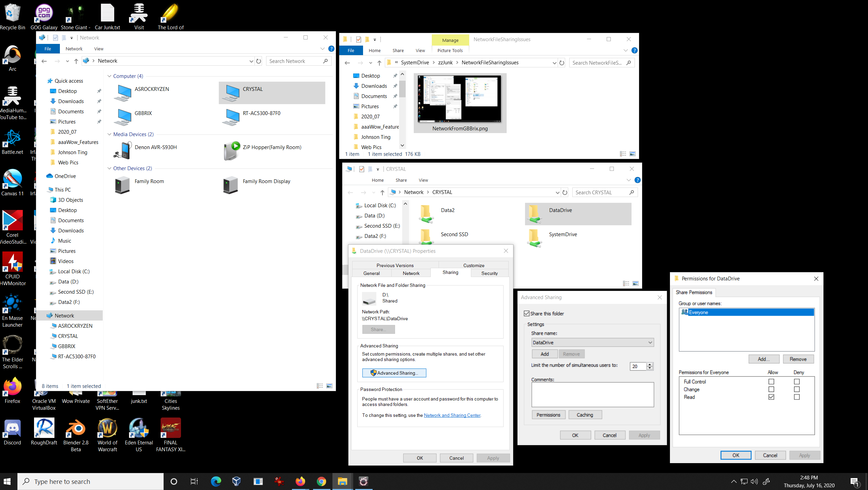Switch to the Security tab

(489, 273)
